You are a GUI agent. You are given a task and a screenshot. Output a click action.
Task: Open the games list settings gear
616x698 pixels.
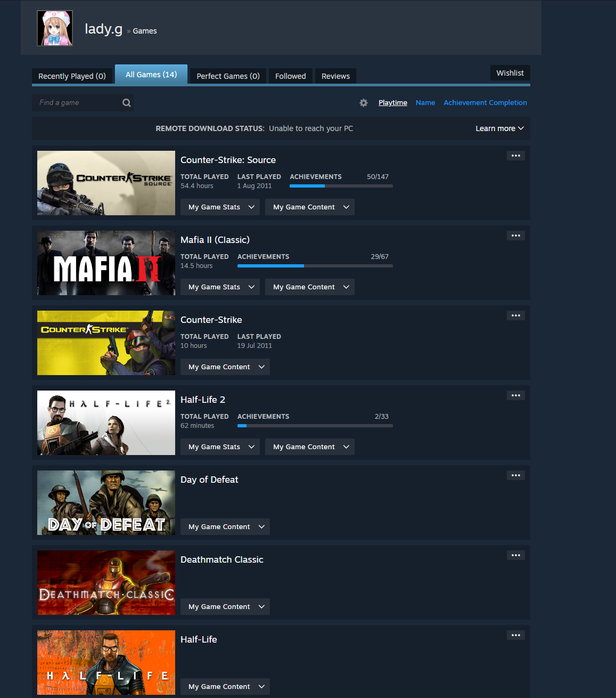click(364, 103)
